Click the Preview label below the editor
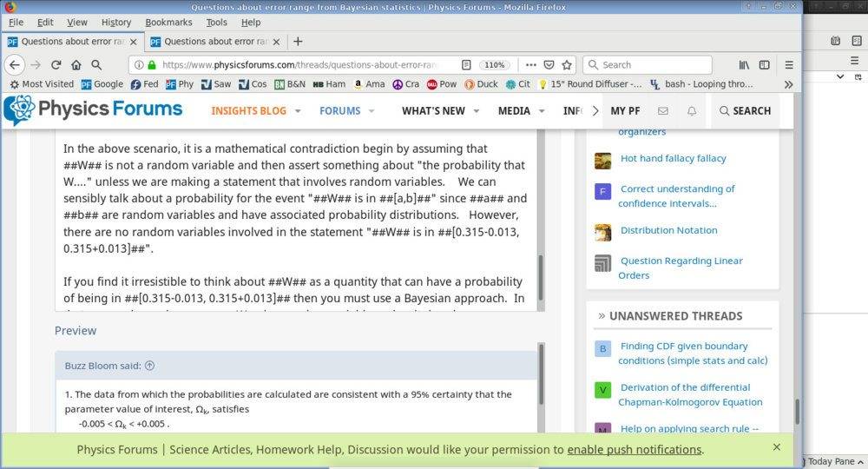868x469 pixels. tap(76, 331)
